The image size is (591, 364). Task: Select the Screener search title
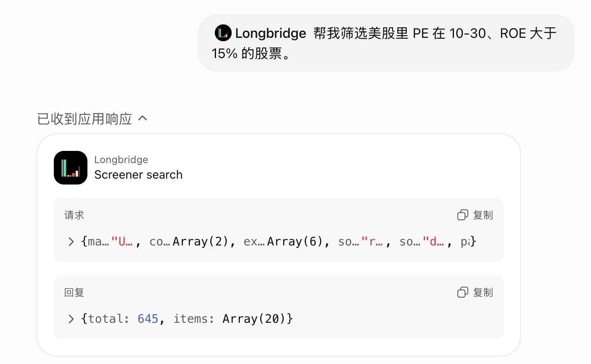coord(138,175)
